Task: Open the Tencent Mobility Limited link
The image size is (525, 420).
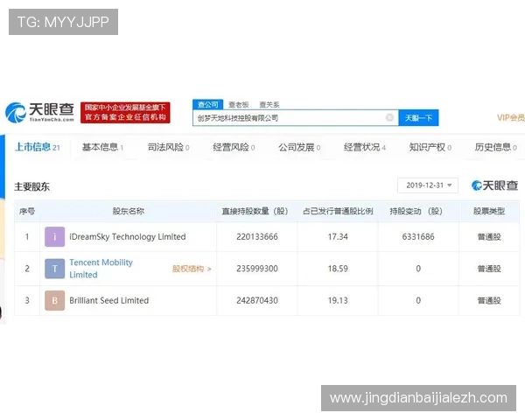Action: tap(101, 269)
